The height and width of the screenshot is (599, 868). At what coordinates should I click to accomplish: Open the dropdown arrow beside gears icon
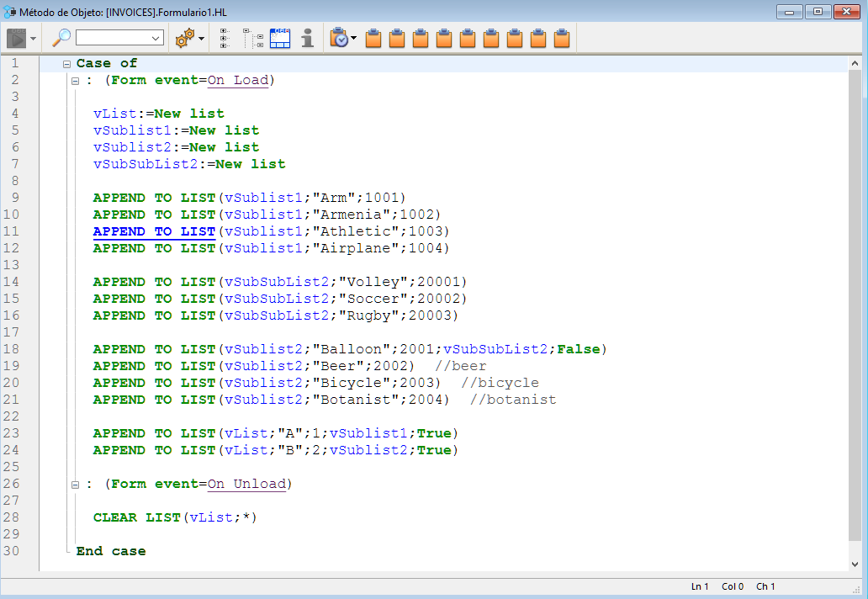(201, 39)
